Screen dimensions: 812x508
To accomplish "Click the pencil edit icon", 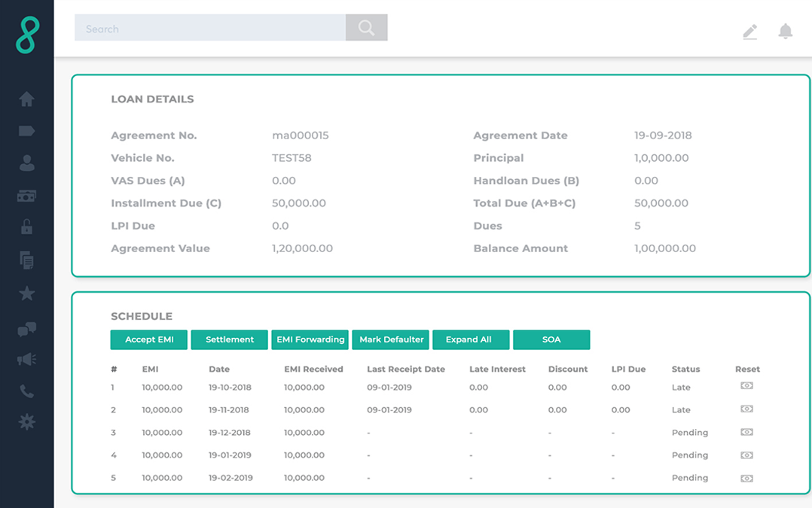I will click(x=749, y=32).
